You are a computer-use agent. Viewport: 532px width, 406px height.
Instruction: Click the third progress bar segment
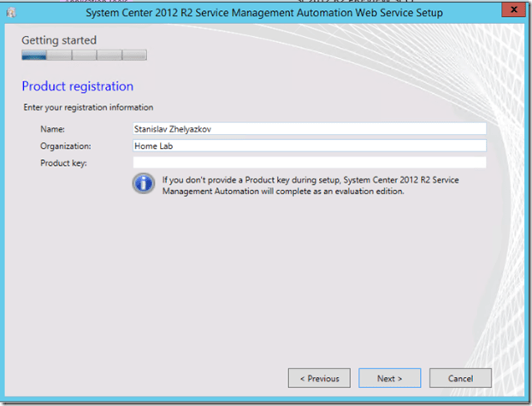click(85, 56)
